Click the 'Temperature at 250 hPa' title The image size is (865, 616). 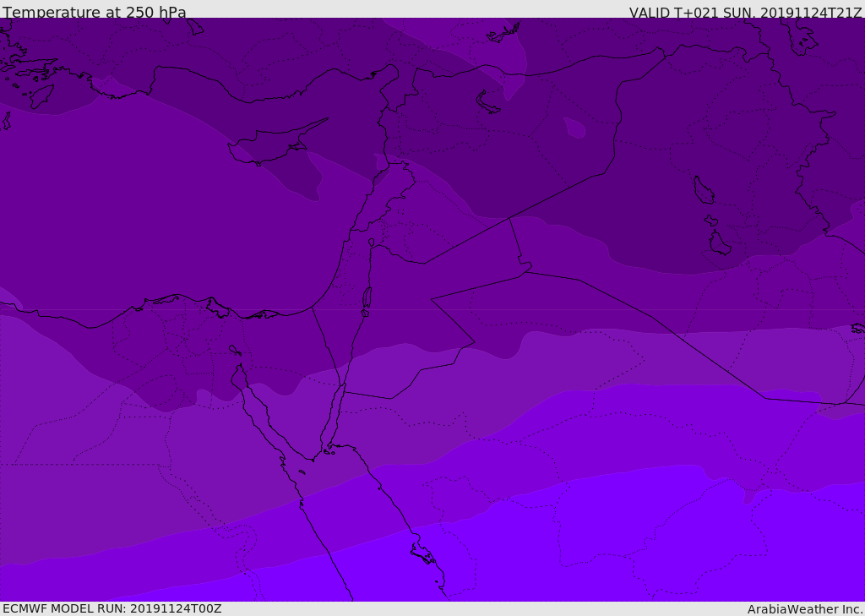[95, 12]
